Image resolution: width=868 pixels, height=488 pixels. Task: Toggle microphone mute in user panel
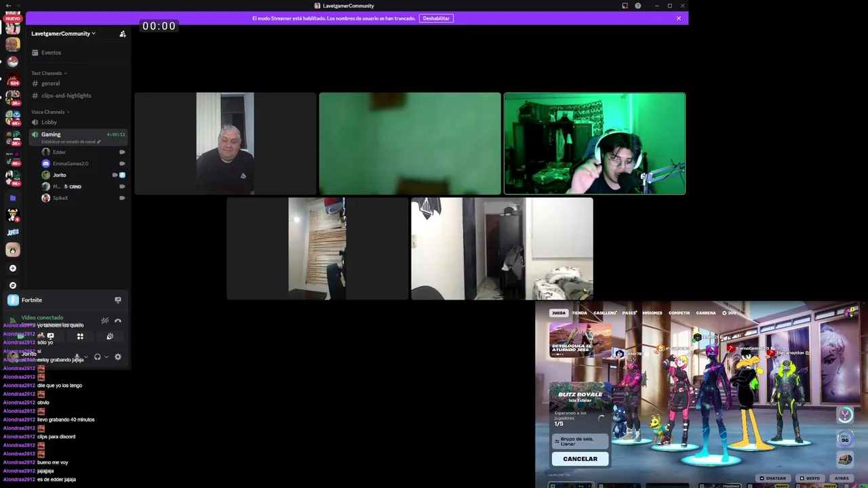[x=77, y=357]
